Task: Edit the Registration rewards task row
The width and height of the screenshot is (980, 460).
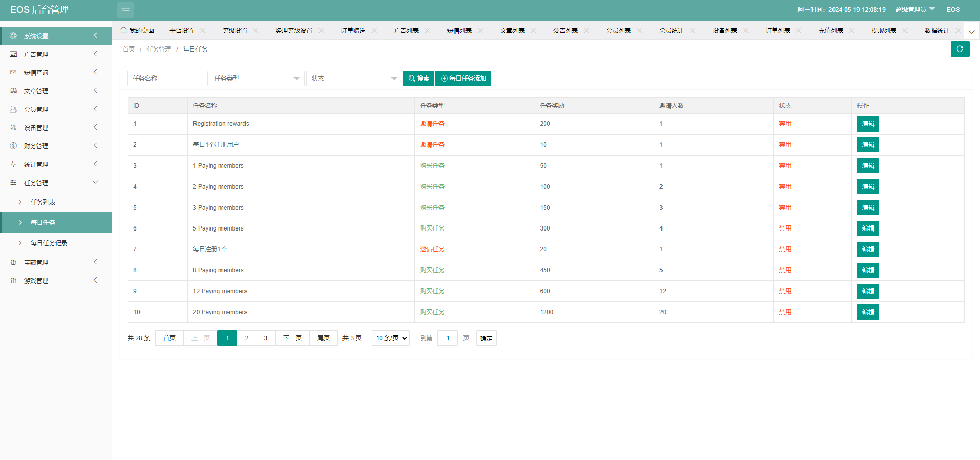Action: click(x=868, y=124)
